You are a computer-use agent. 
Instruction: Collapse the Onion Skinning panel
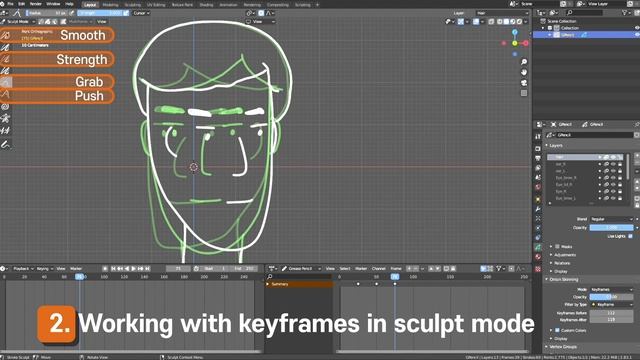coord(563,280)
